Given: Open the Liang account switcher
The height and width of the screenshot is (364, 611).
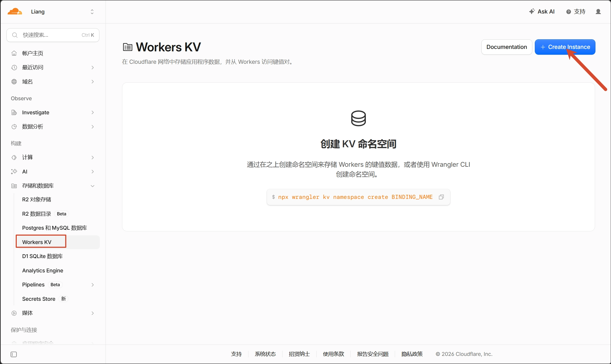Looking at the screenshot, I should click(x=62, y=12).
